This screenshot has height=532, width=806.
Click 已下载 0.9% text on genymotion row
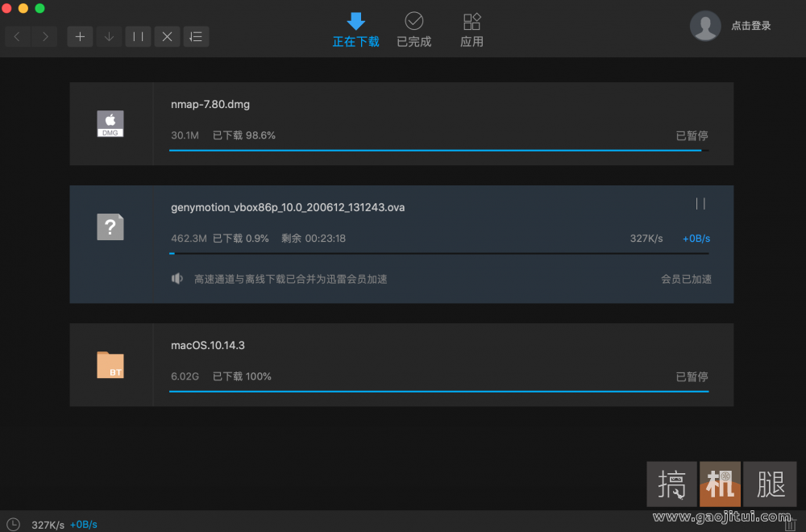[x=240, y=239]
